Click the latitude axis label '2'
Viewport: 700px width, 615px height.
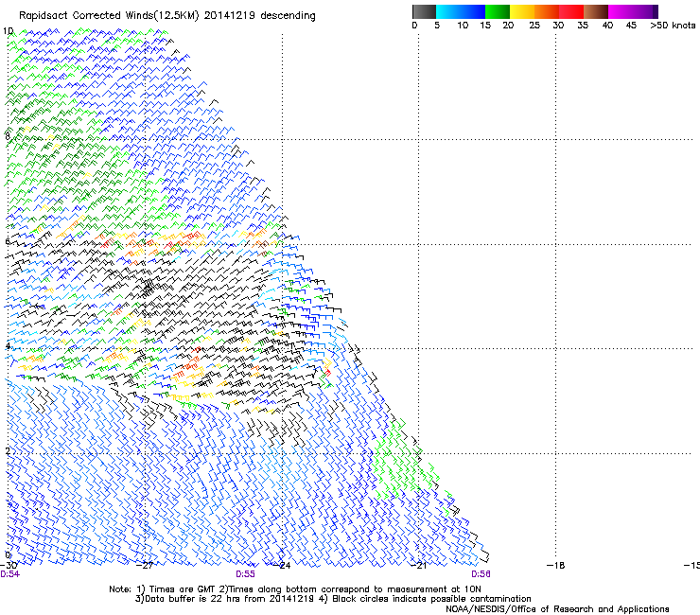pyautogui.click(x=8, y=450)
